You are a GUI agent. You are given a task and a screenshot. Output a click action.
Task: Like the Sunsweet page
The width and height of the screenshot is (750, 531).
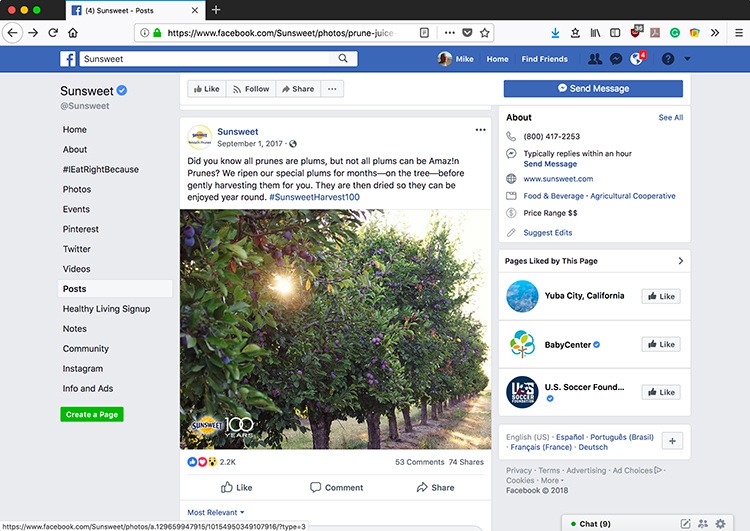click(207, 89)
